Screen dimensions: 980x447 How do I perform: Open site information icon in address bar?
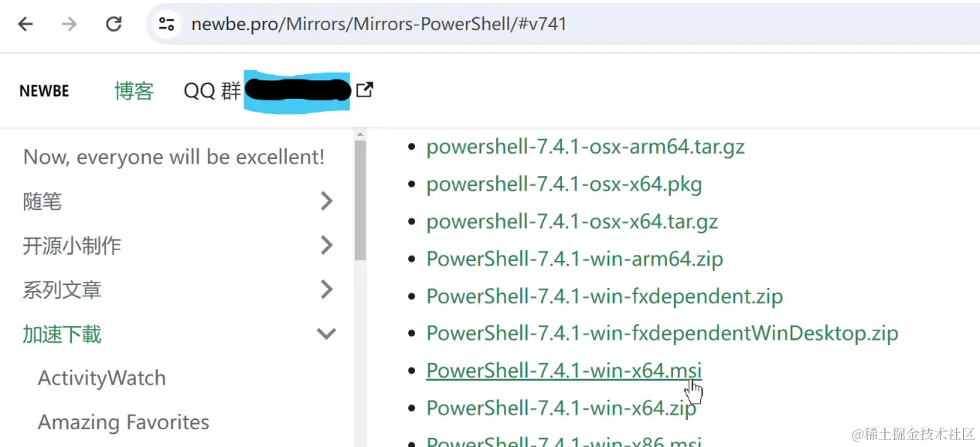point(167,24)
